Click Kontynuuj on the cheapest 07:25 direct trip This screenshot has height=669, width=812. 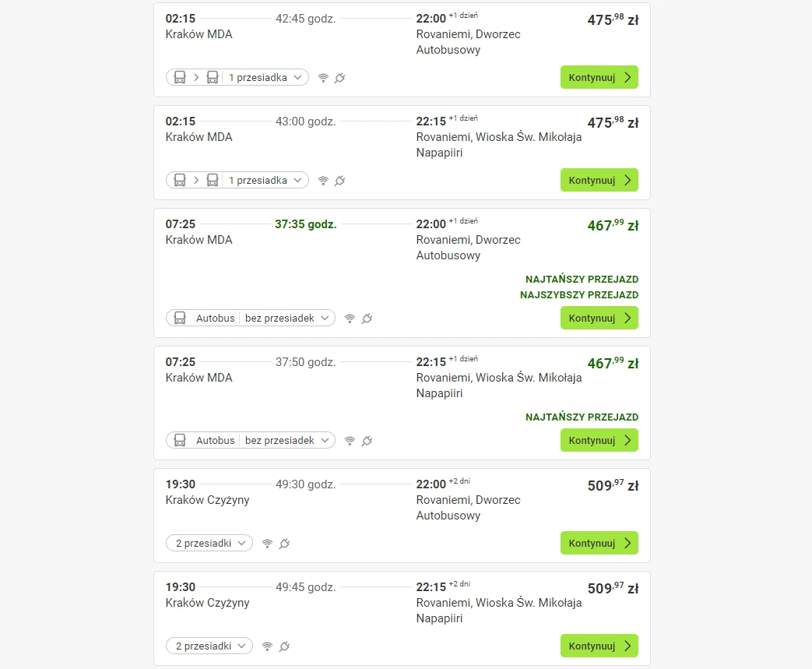point(599,318)
